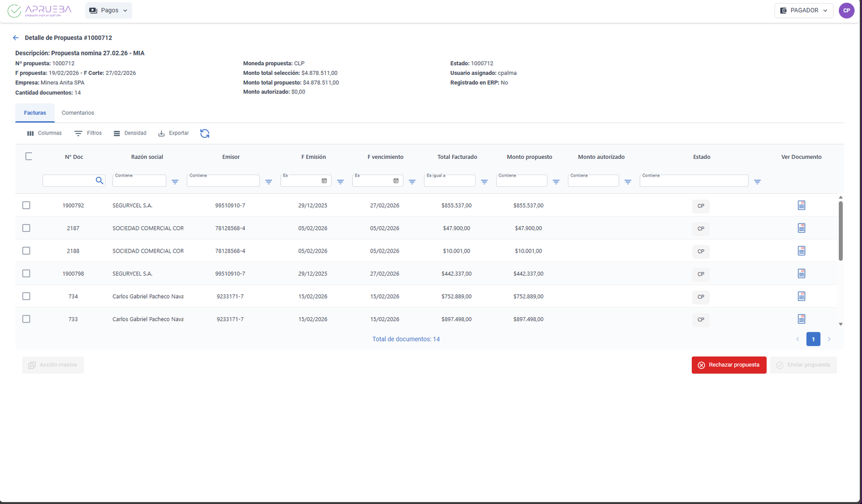Screen dimensions: 862x504
Task: Click the back arrow beside Detalle de Propuesta
Action: click(16, 38)
